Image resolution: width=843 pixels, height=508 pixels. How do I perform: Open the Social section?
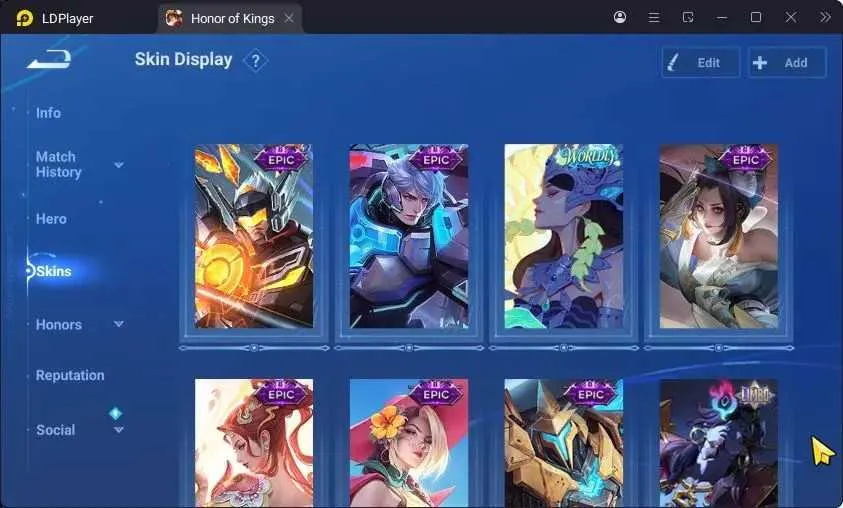[x=55, y=430]
